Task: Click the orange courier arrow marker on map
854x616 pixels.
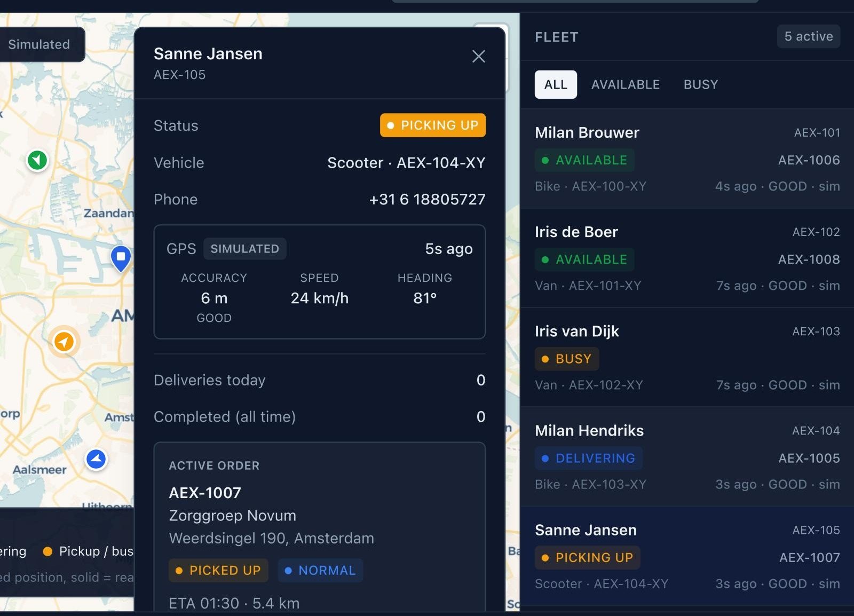Action: pyautogui.click(x=64, y=341)
